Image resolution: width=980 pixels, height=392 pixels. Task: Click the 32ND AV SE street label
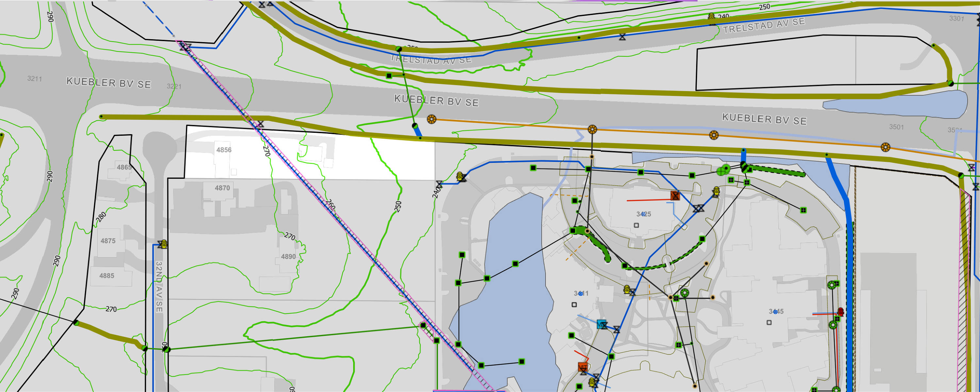[x=159, y=286]
